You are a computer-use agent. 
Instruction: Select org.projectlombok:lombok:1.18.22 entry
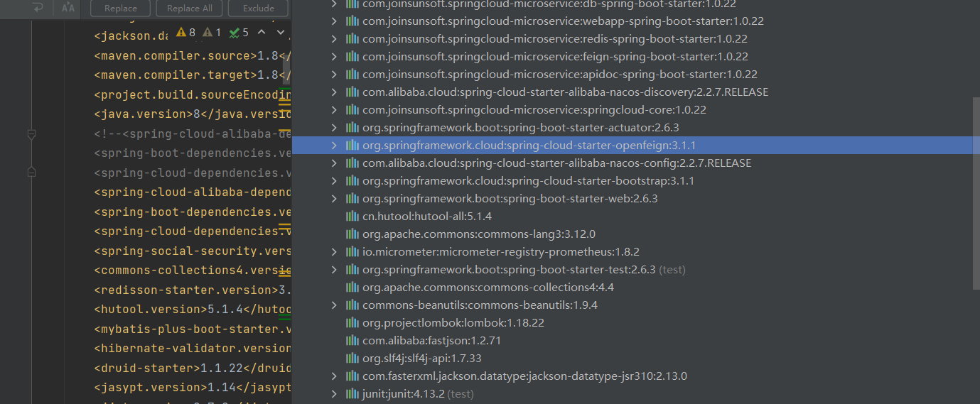coord(453,323)
